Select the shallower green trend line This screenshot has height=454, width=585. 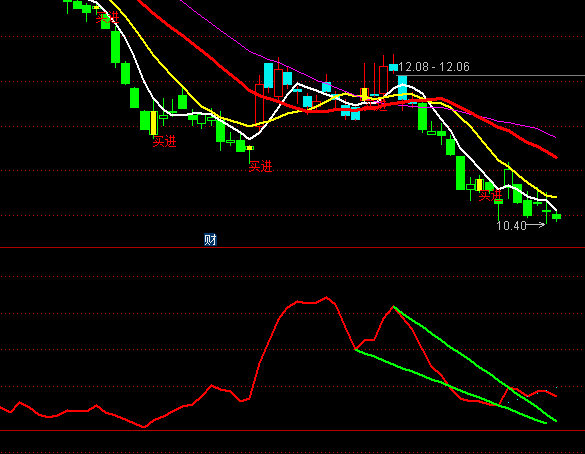pyautogui.click(x=451, y=386)
